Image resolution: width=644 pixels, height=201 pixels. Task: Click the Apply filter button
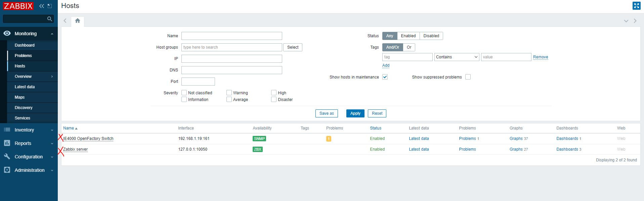click(x=355, y=113)
